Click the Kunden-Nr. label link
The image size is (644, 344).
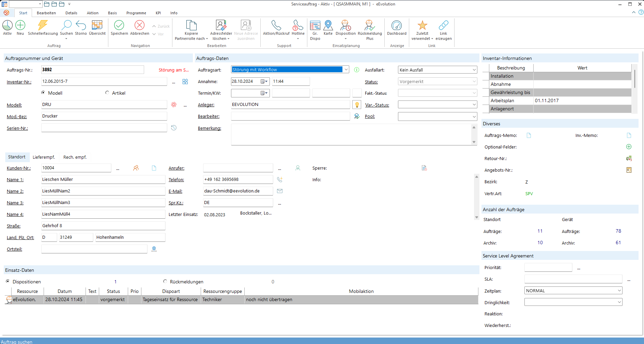[x=19, y=168]
